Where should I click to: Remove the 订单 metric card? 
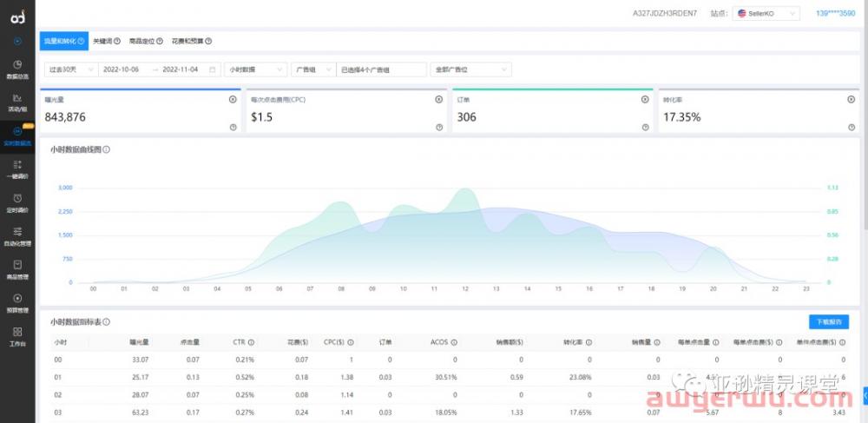(645, 100)
